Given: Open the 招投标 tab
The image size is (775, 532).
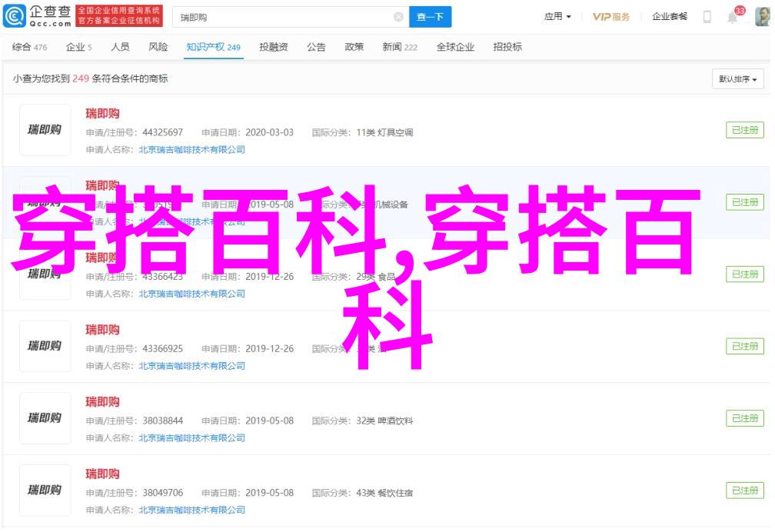Looking at the screenshot, I should 507,47.
